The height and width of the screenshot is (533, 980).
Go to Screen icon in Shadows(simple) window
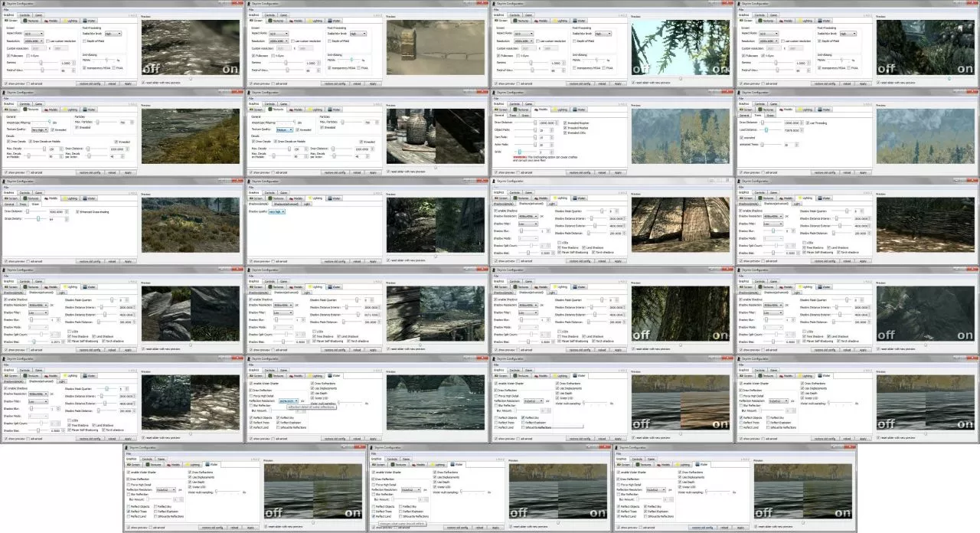click(251, 198)
